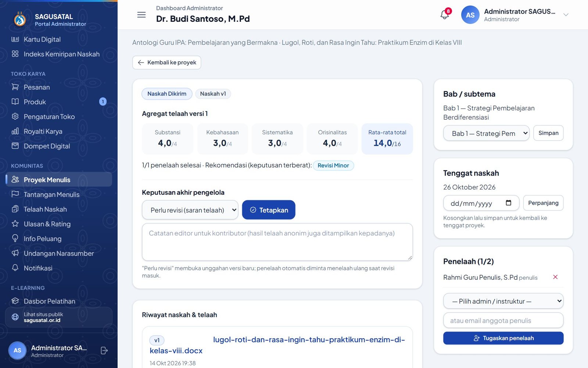Open the calendar picker icon in the date field
Image resolution: width=588 pixels, height=368 pixels.
[x=509, y=203]
